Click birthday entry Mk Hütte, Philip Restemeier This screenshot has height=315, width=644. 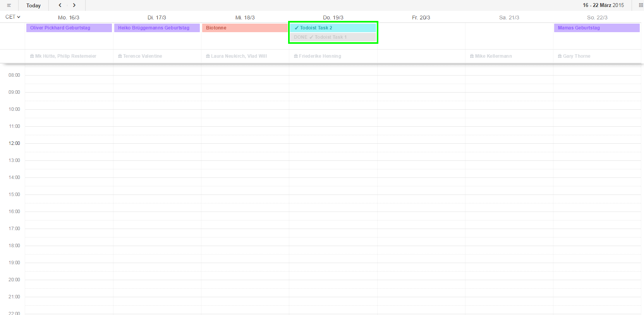[63, 56]
